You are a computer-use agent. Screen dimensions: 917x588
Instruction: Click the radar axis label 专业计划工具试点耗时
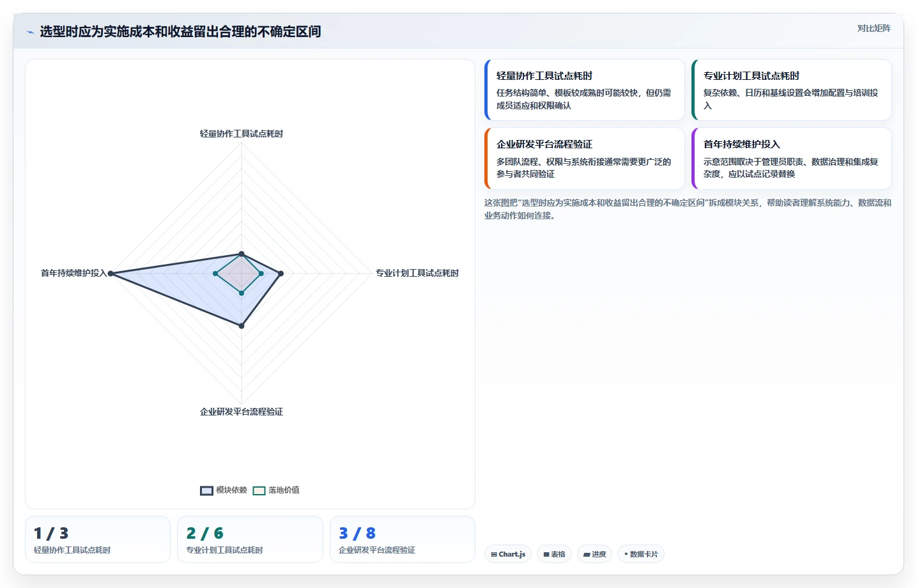point(417,273)
